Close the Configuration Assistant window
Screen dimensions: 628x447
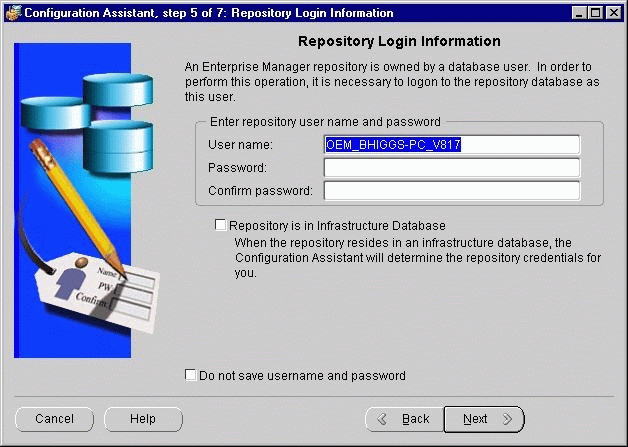(613, 13)
